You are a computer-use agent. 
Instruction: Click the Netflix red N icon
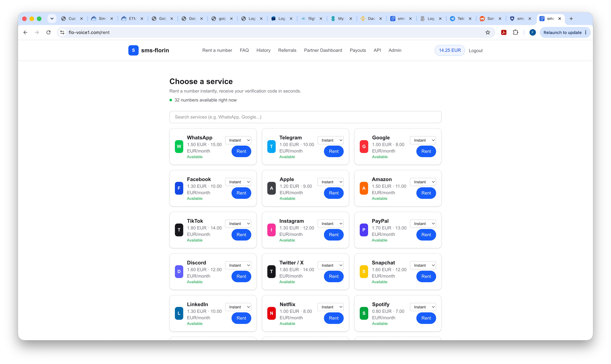coord(271,313)
